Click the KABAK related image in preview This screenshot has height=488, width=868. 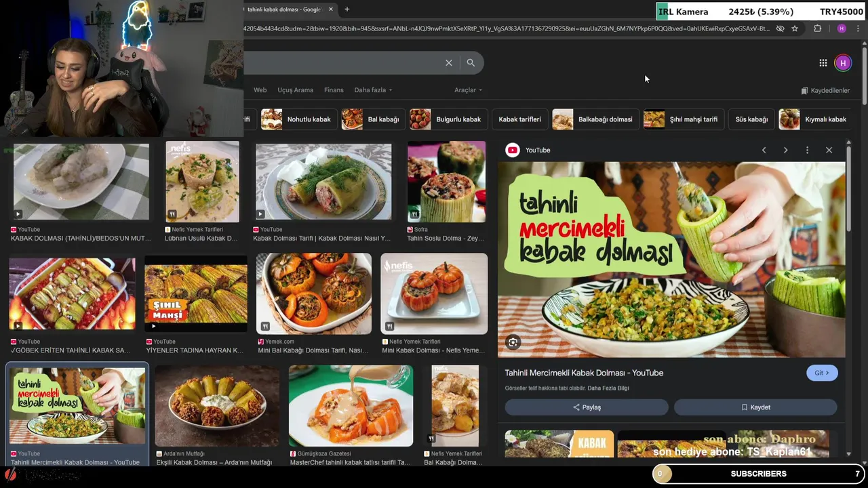(x=559, y=444)
